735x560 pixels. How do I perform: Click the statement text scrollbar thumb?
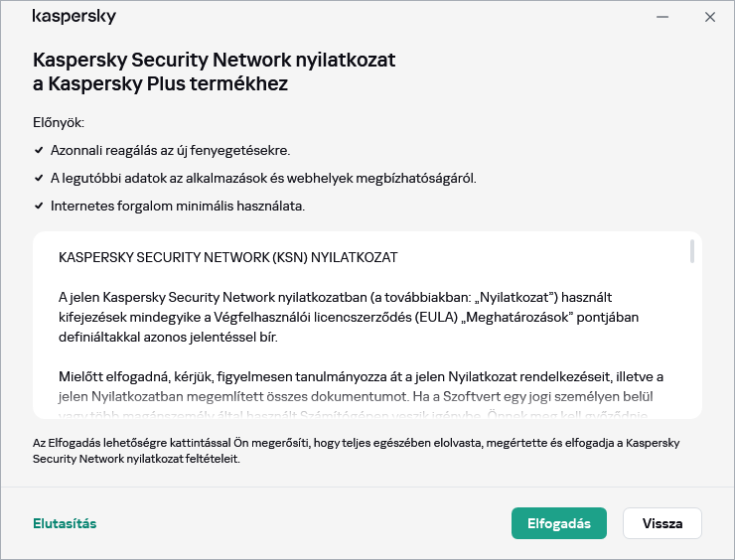[692, 251]
